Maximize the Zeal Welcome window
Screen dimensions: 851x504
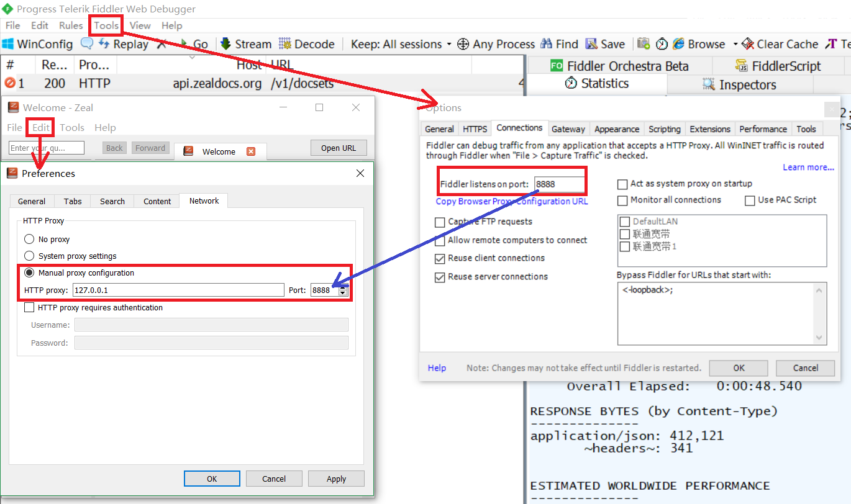pos(319,107)
